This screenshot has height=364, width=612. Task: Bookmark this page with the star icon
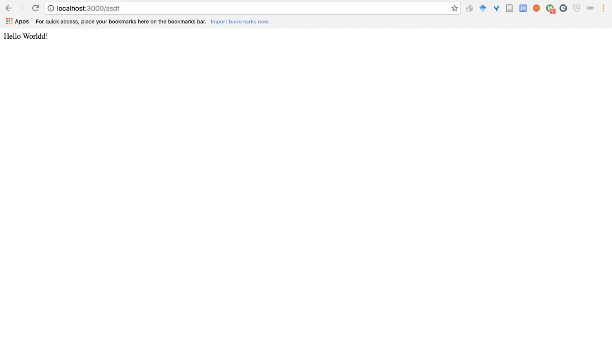pos(455,8)
